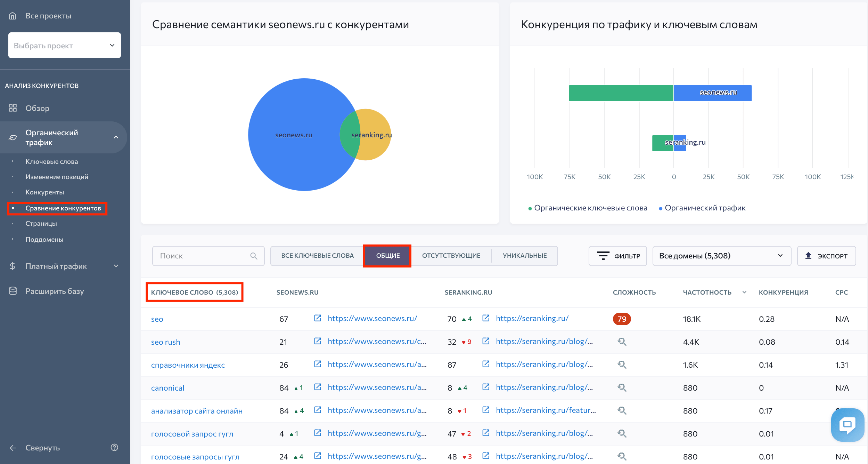Switch to Отсутствующие tab

[x=451, y=256]
